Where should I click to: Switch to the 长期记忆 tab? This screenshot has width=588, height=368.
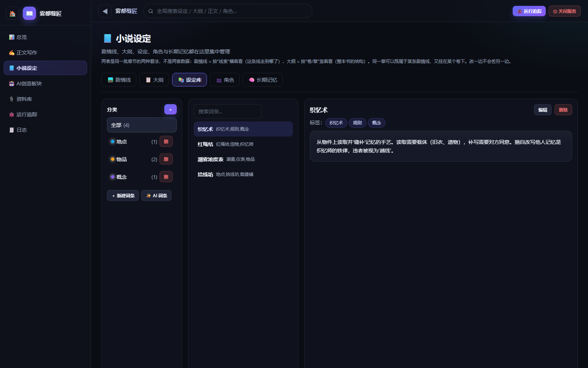pyautogui.click(x=262, y=80)
